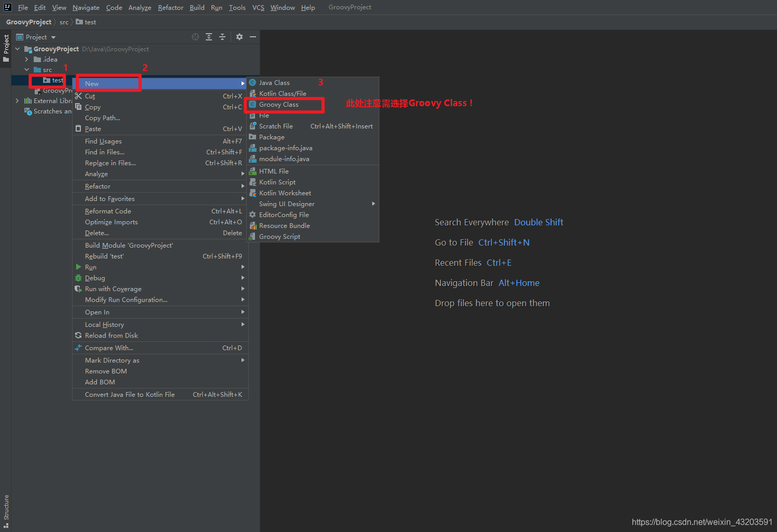Click the Collapse All icon in Project panel

pyautogui.click(x=222, y=37)
